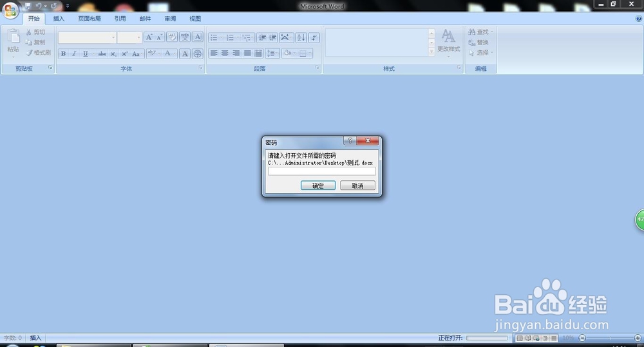The image size is (644, 347).
Task: Click the text highlight color button
Action: (x=151, y=53)
